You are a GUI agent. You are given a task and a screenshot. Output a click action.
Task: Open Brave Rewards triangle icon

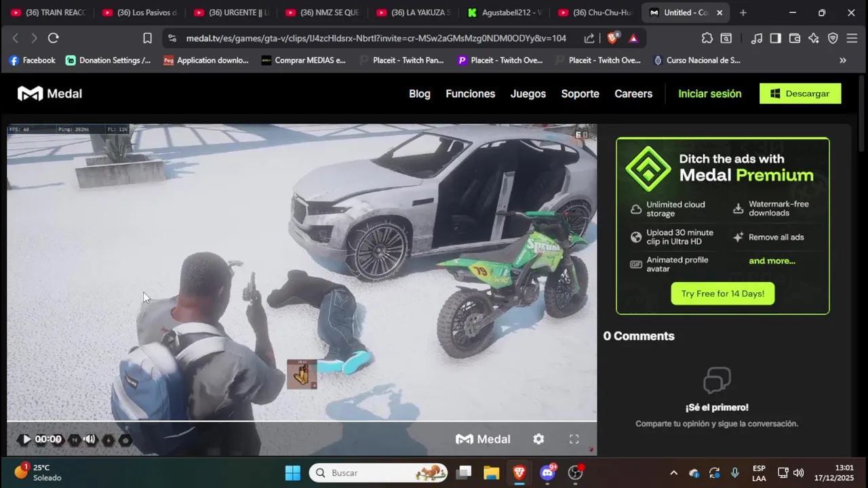(633, 38)
